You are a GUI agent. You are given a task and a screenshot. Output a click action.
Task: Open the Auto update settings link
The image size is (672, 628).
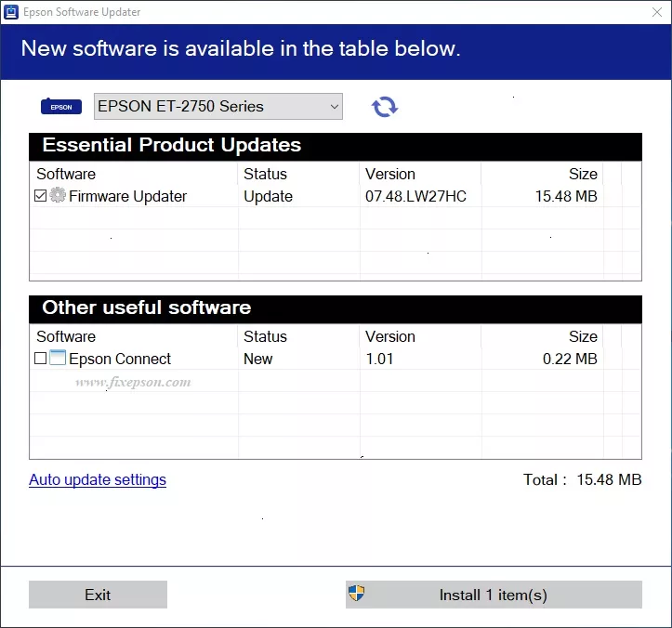click(x=98, y=480)
